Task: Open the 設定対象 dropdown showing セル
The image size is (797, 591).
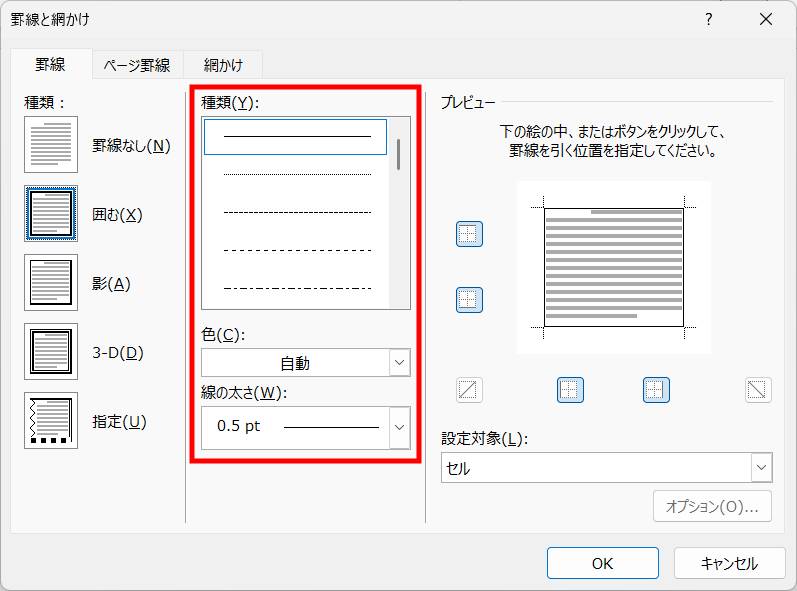Action: [x=606, y=468]
